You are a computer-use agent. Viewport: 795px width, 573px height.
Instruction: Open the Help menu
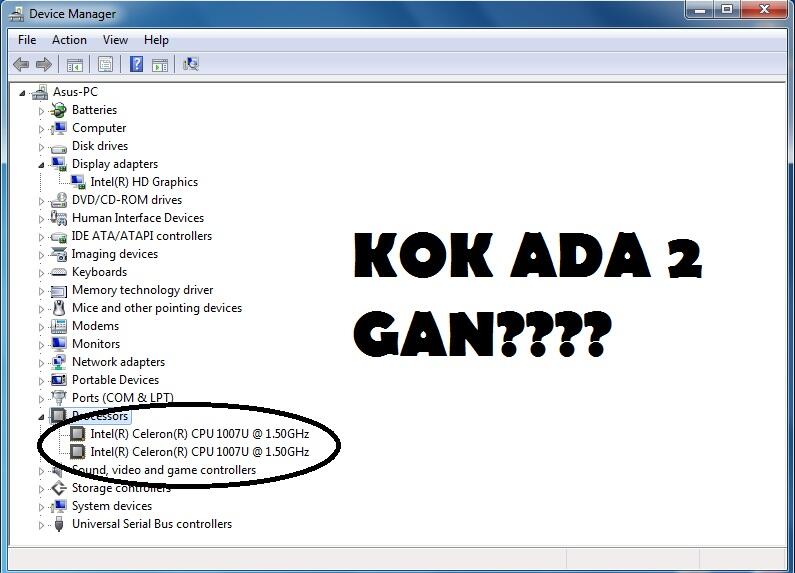coord(156,40)
